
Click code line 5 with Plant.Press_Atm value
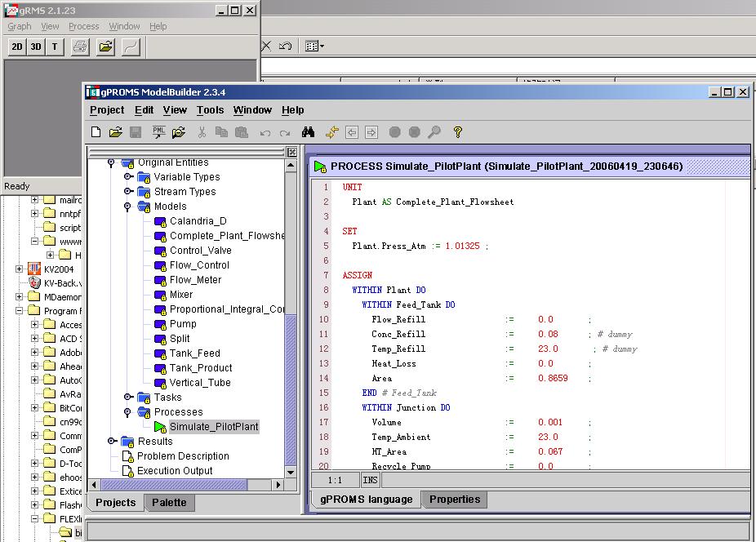(420, 246)
